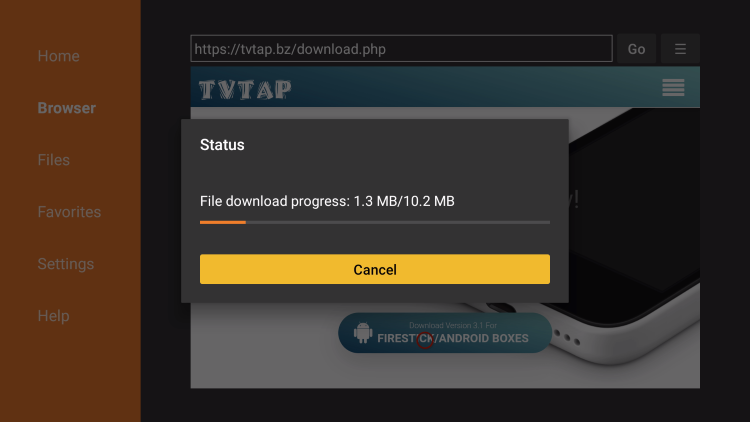Open the browser hamburger menu beside Go
The image size is (750, 422).
tap(680, 49)
